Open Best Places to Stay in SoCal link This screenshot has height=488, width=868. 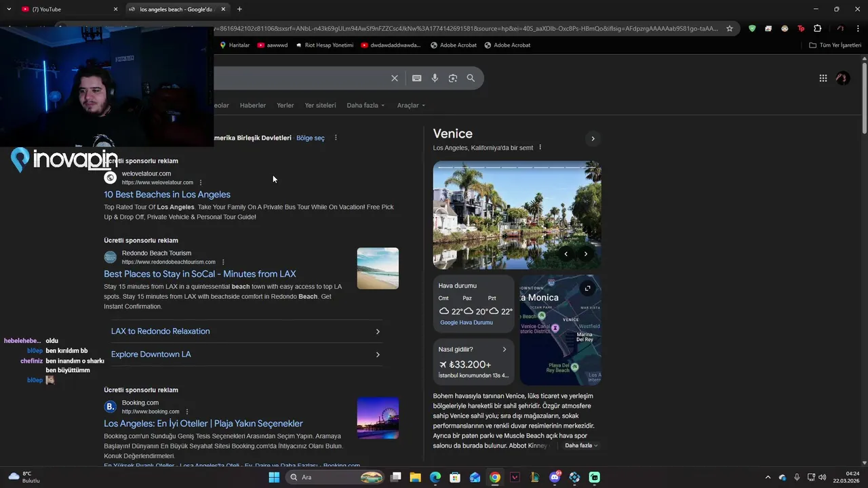[200, 274]
